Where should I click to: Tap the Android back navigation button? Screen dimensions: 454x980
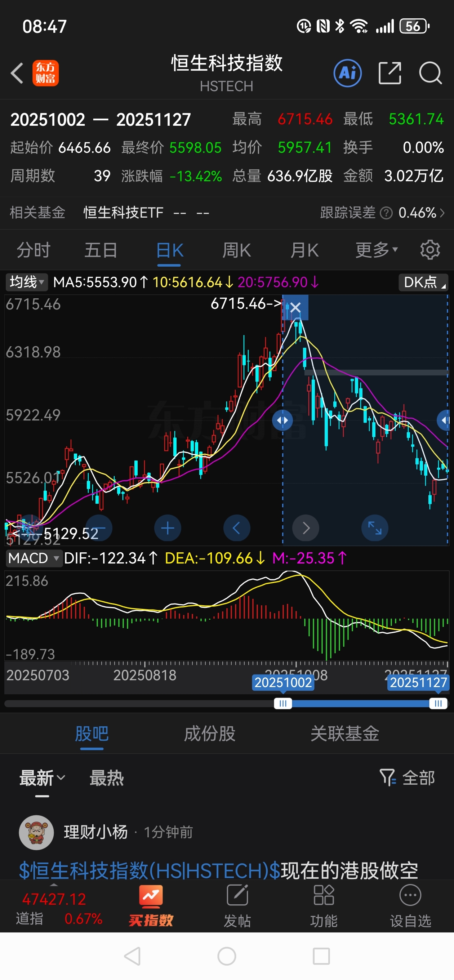point(133,956)
